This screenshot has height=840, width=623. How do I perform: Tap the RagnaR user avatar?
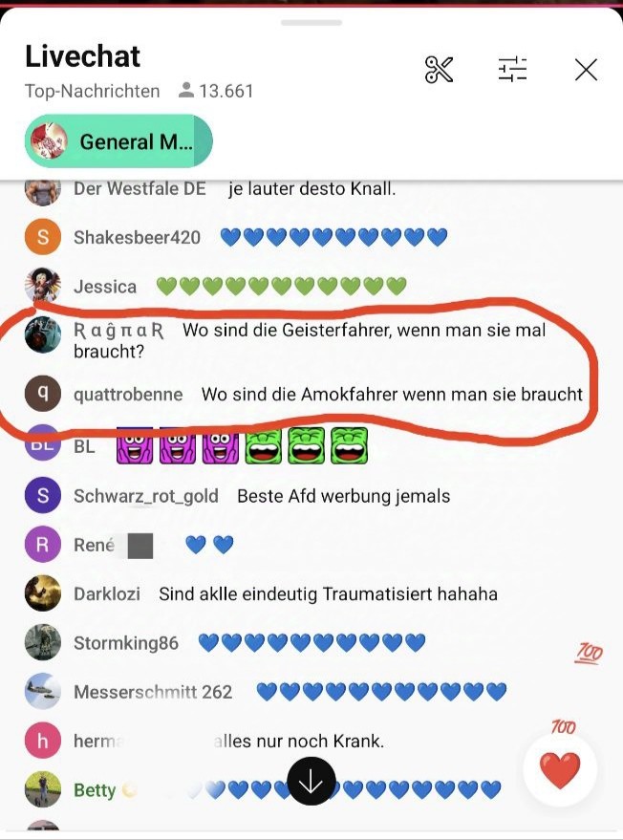pyautogui.click(x=43, y=334)
